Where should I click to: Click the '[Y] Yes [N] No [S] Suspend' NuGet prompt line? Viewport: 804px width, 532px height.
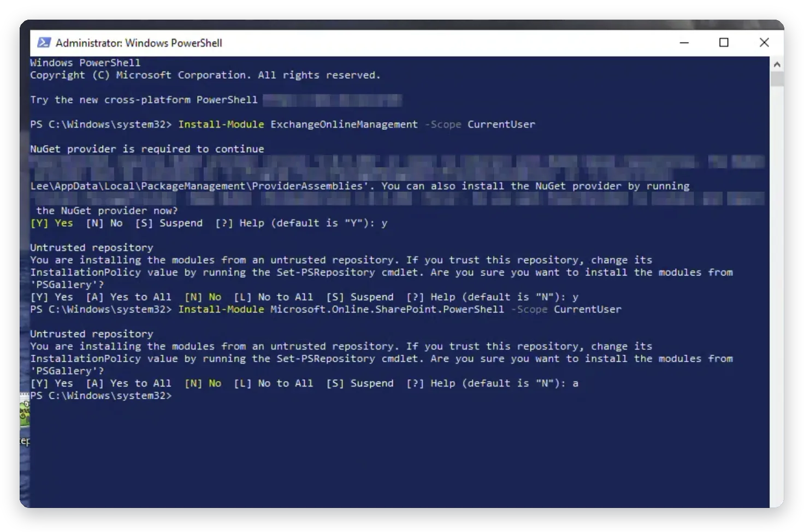tap(209, 223)
